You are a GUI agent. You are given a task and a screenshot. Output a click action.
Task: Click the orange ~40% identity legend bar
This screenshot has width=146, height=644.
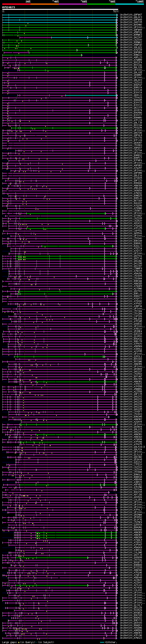point(45,4)
